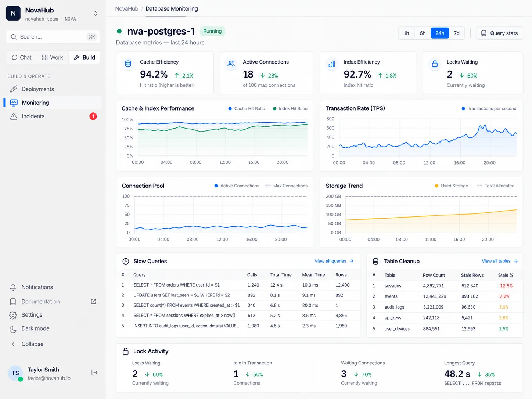Select the audit_logs table row
This screenshot has width=532, height=399.
click(445, 307)
